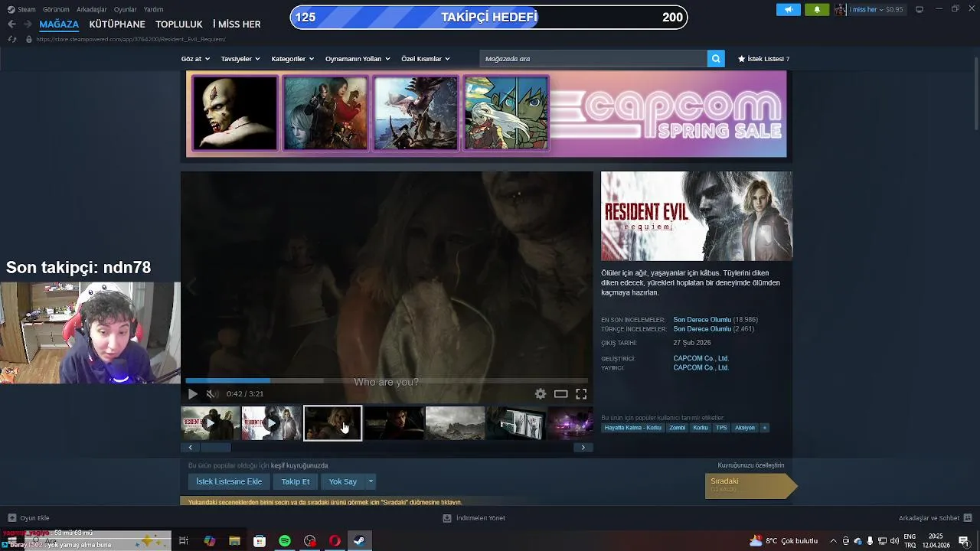Open the CAPCOM Co., Ltd. developer link
The image size is (980, 551).
point(701,358)
